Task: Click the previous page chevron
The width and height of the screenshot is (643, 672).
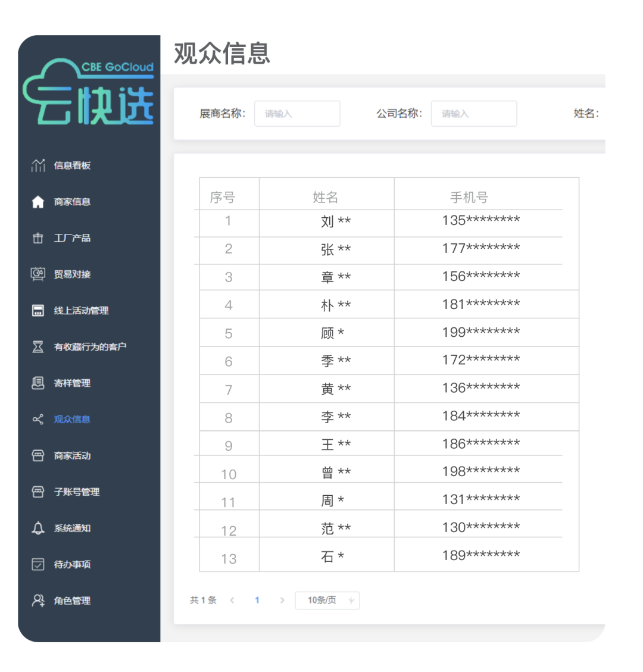Action: coord(232,601)
